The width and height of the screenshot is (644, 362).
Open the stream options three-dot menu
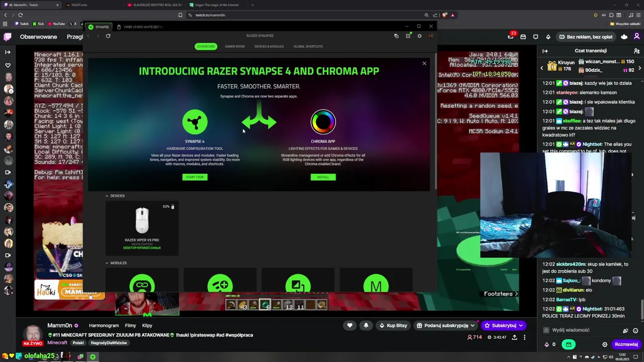(x=524, y=337)
